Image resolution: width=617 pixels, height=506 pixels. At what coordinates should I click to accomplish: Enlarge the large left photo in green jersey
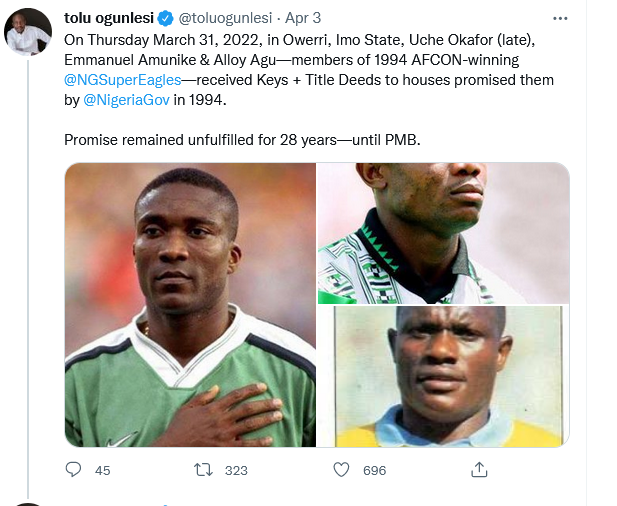click(190, 304)
